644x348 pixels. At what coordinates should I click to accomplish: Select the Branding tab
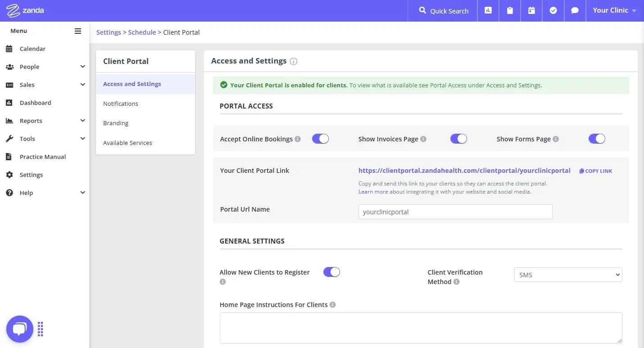(145, 123)
